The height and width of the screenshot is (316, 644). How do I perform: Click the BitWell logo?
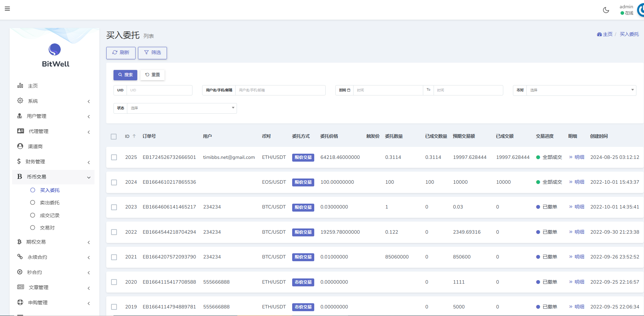pyautogui.click(x=55, y=55)
